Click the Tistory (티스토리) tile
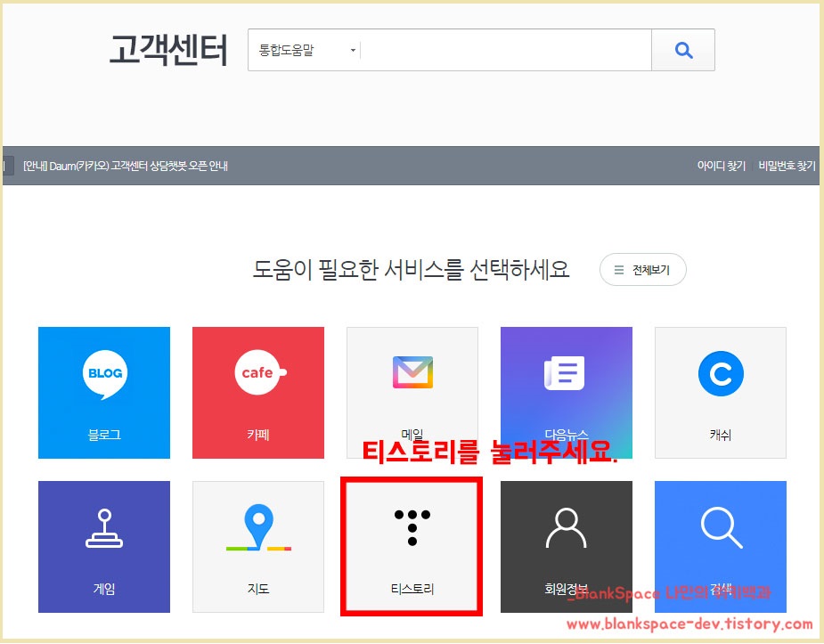Image resolution: width=824 pixels, height=644 pixels. tap(412, 546)
